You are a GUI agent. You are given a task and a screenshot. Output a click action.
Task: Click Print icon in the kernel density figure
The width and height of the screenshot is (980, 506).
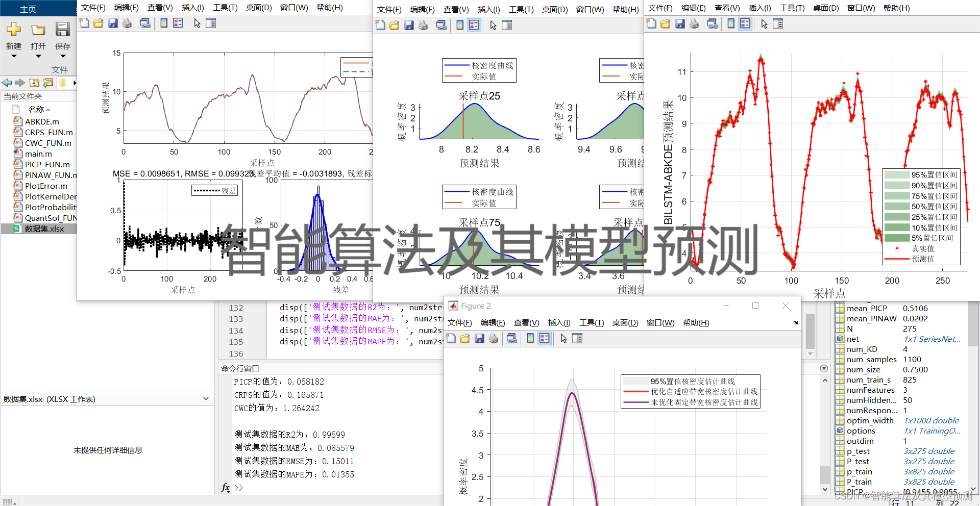click(423, 25)
